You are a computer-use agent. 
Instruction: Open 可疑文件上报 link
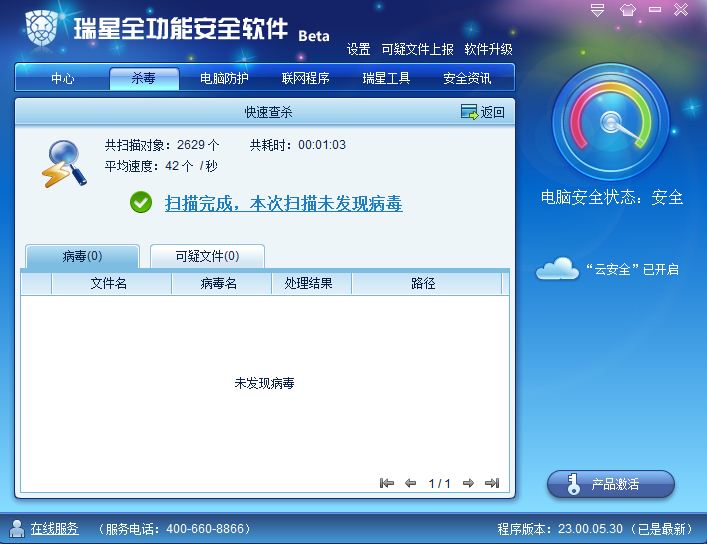point(418,49)
